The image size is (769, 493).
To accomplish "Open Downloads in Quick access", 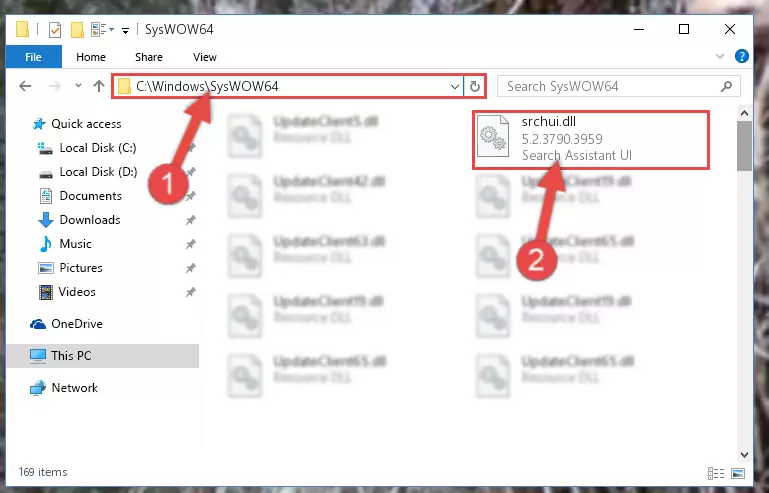I will (x=90, y=220).
